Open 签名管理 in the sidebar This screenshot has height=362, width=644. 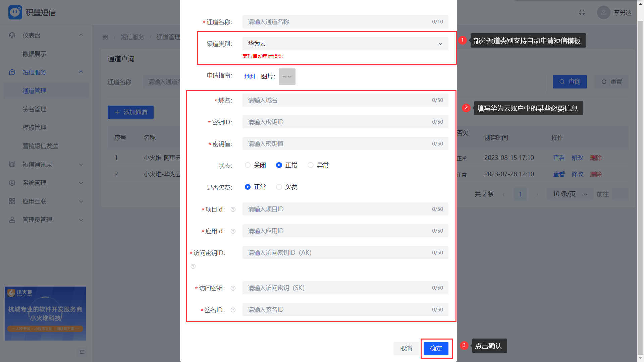[34, 109]
